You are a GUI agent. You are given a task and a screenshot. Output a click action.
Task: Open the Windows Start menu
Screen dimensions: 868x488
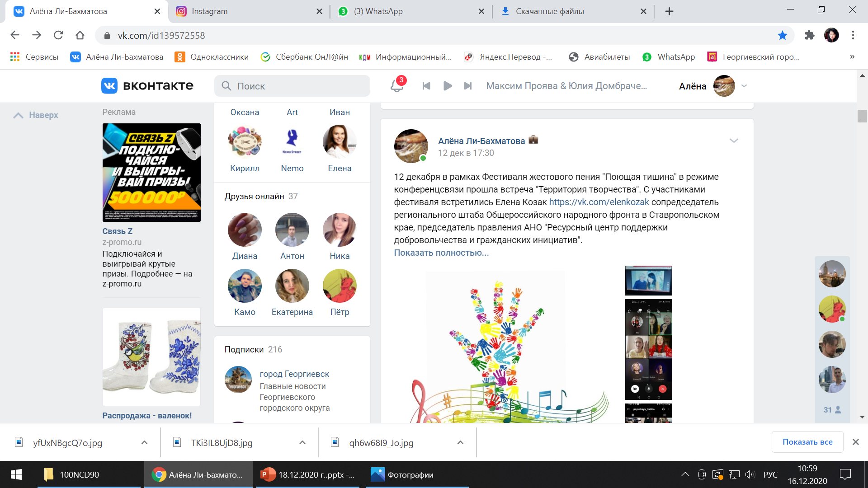point(16,474)
